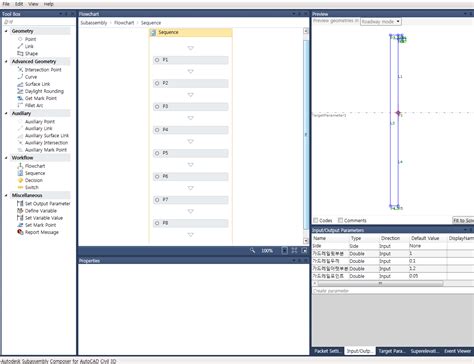
Task: Select the Set Mark Point tool
Action: [x=40, y=225]
